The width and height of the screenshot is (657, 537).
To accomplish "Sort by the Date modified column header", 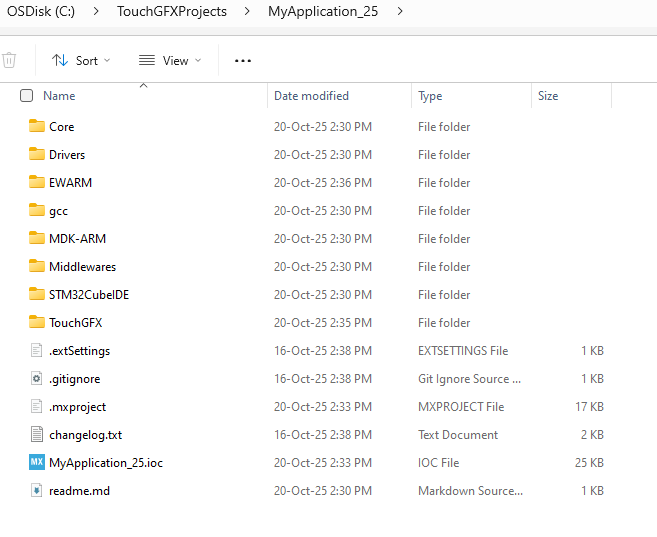I will click(x=311, y=96).
